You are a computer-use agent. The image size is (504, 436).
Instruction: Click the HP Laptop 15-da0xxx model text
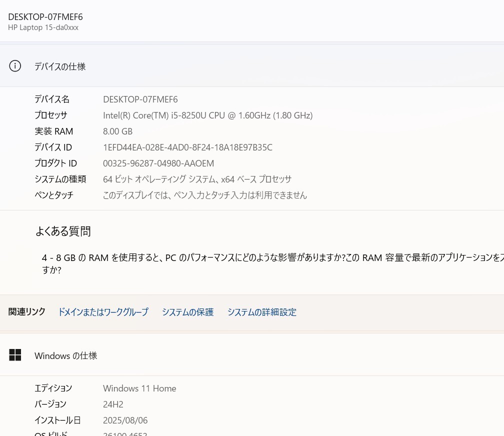[43, 27]
